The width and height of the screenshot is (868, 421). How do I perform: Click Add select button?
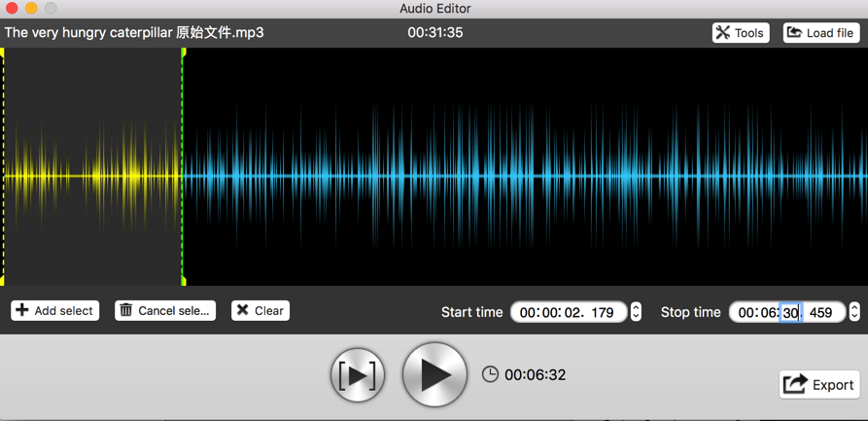(54, 311)
